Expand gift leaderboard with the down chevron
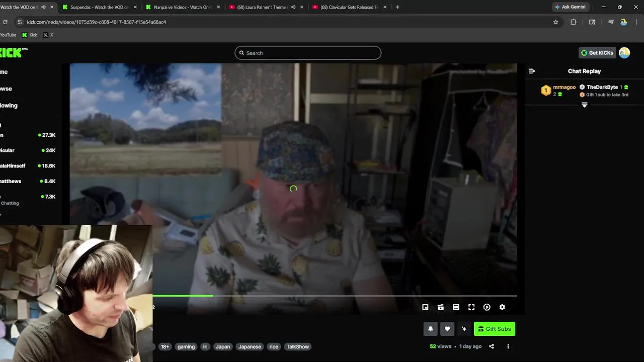 click(585, 105)
